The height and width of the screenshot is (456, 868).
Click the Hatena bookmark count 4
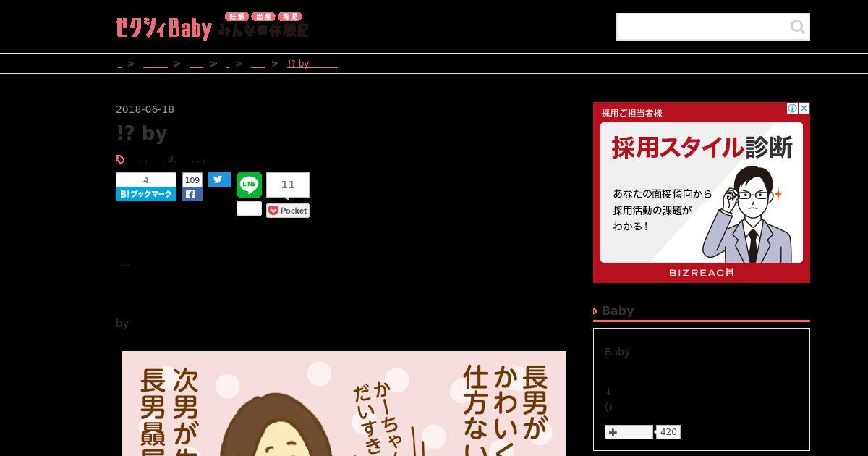146,180
